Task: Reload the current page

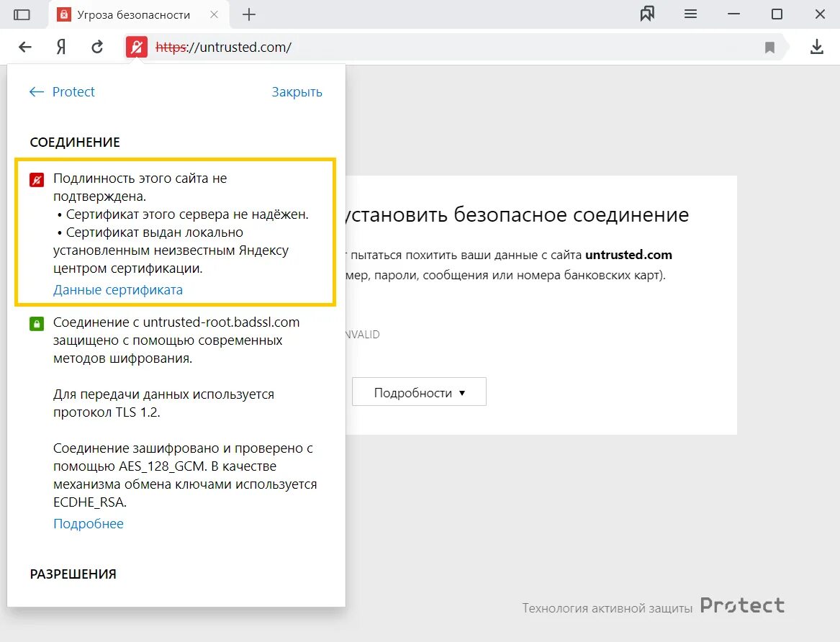Action: point(97,47)
